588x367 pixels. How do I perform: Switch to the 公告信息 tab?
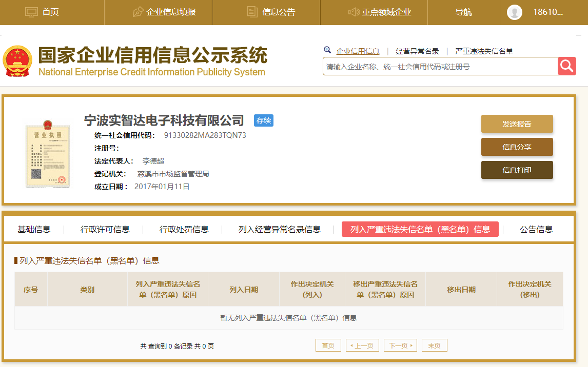point(536,229)
